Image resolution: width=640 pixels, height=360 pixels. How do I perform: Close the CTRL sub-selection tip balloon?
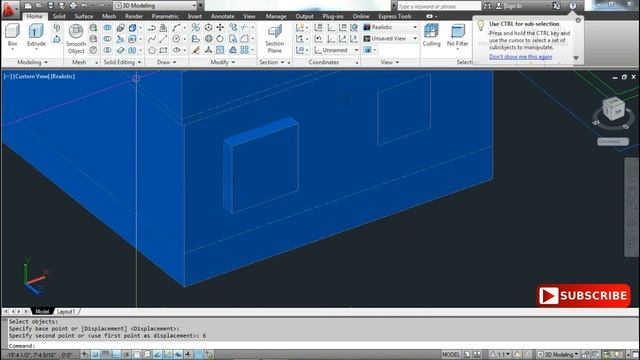[x=578, y=20]
